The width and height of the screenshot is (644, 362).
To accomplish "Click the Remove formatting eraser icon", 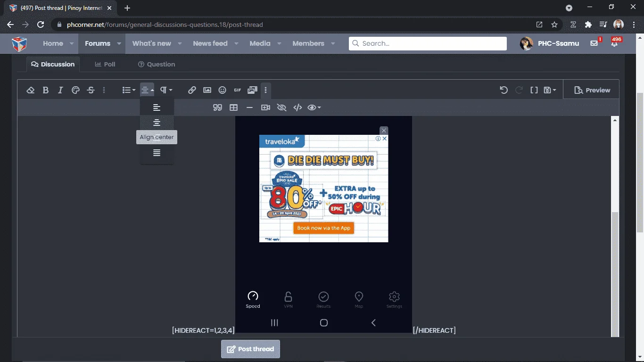I will click(x=31, y=90).
